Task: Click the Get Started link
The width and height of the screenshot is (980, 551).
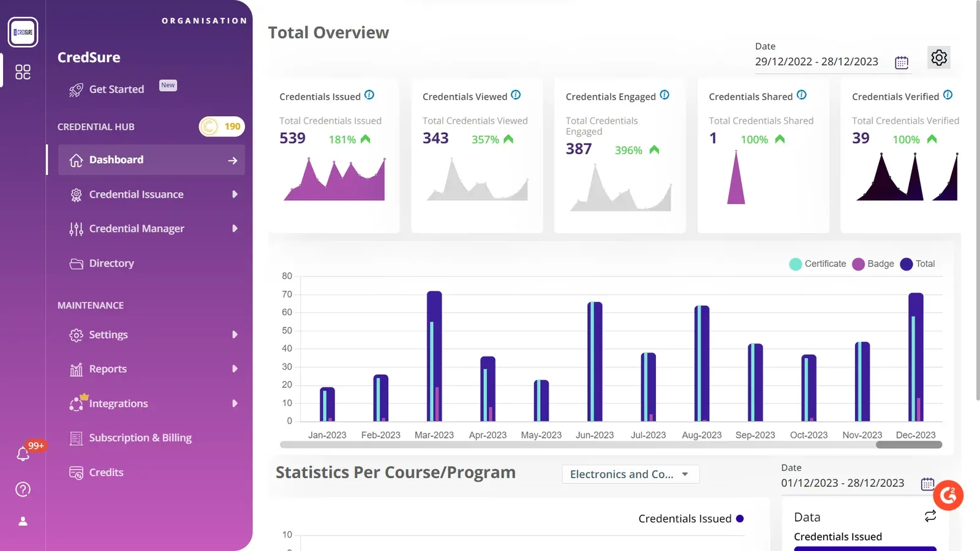Action: 116,89
